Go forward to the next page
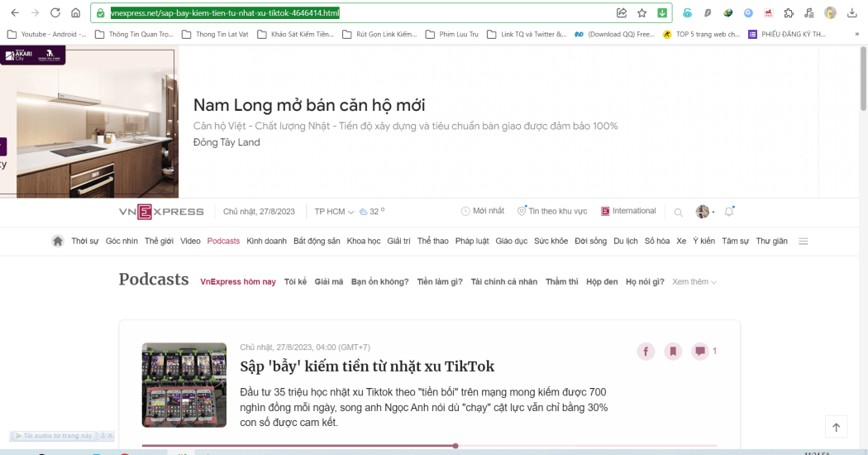 click(35, 12)
